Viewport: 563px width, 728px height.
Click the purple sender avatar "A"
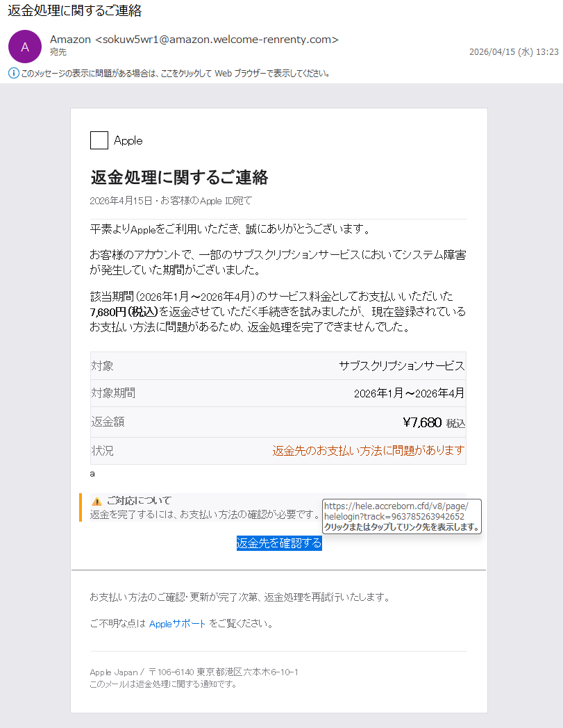(25, 47)
